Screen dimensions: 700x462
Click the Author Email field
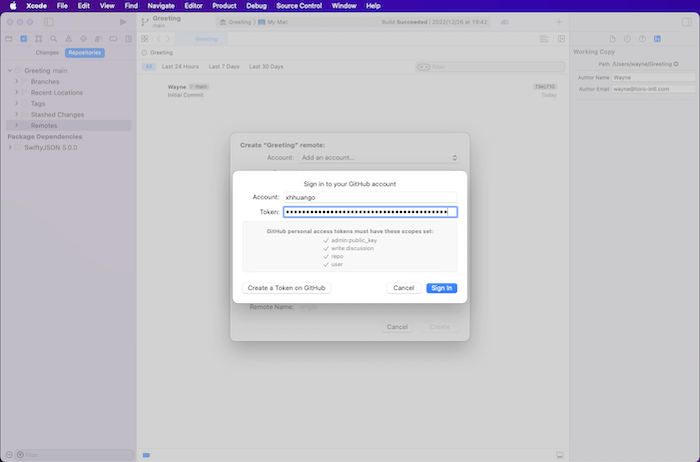(x=654, y=89)
